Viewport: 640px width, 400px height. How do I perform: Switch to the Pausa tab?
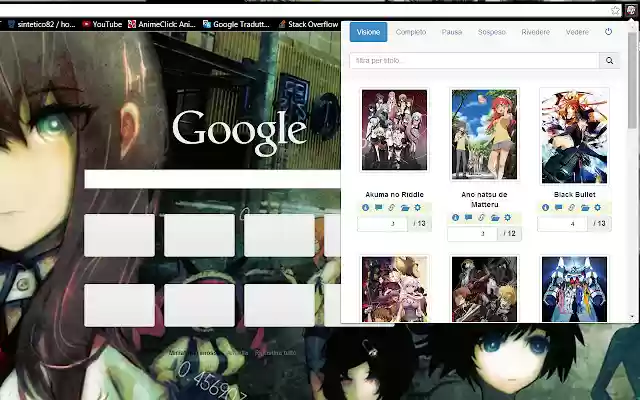click(x=452, y=32)
